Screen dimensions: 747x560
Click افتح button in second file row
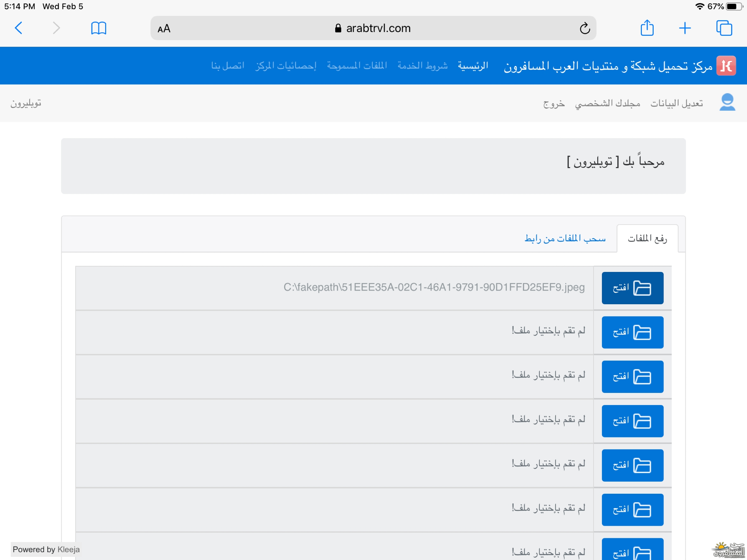632,333
